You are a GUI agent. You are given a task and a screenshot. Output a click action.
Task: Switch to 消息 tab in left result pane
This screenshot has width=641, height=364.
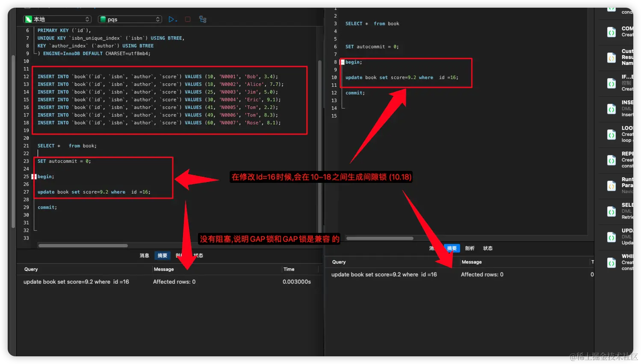click(145, 255)
